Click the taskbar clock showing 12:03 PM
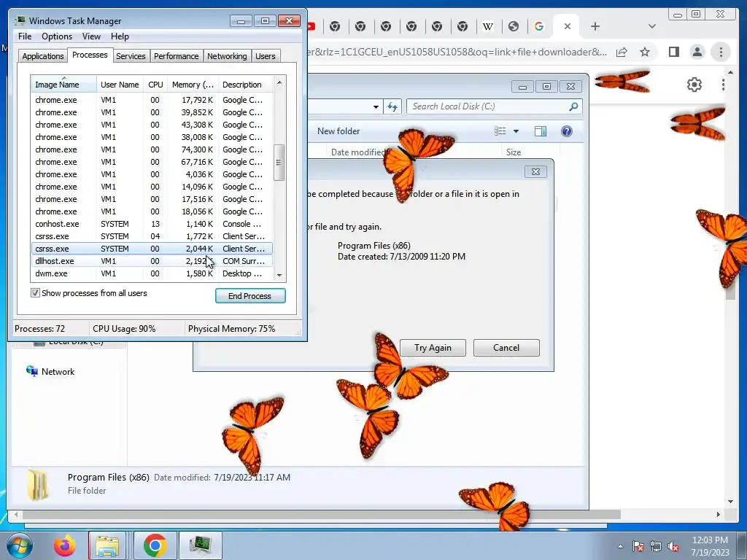 coord(710,545)
